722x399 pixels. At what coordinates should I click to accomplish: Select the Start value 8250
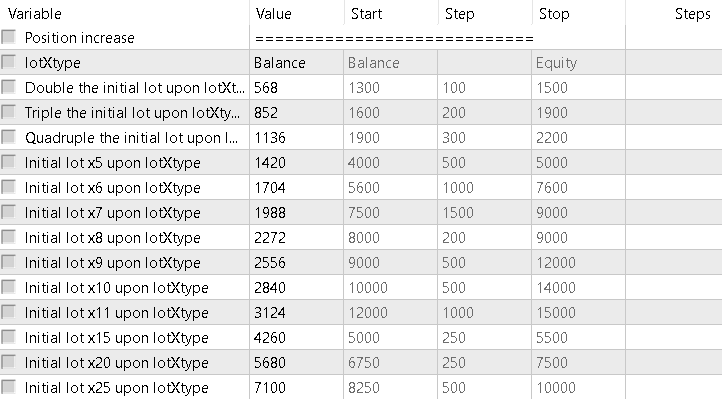[390, 387]
